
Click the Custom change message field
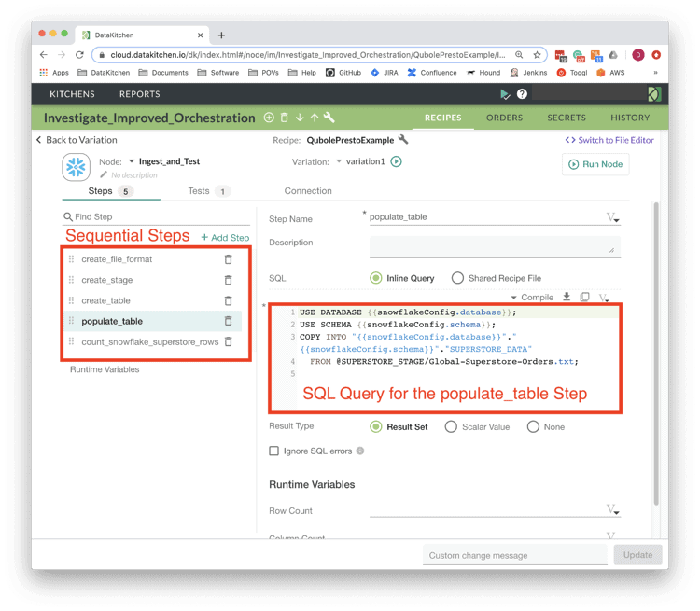[514, 555]
